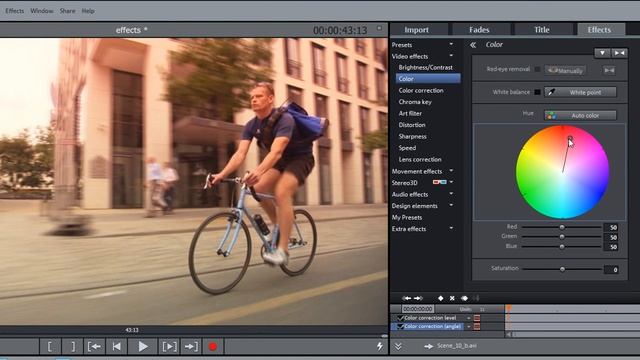Reset the Color effect with the top reset button

click(x=619, y=53)
